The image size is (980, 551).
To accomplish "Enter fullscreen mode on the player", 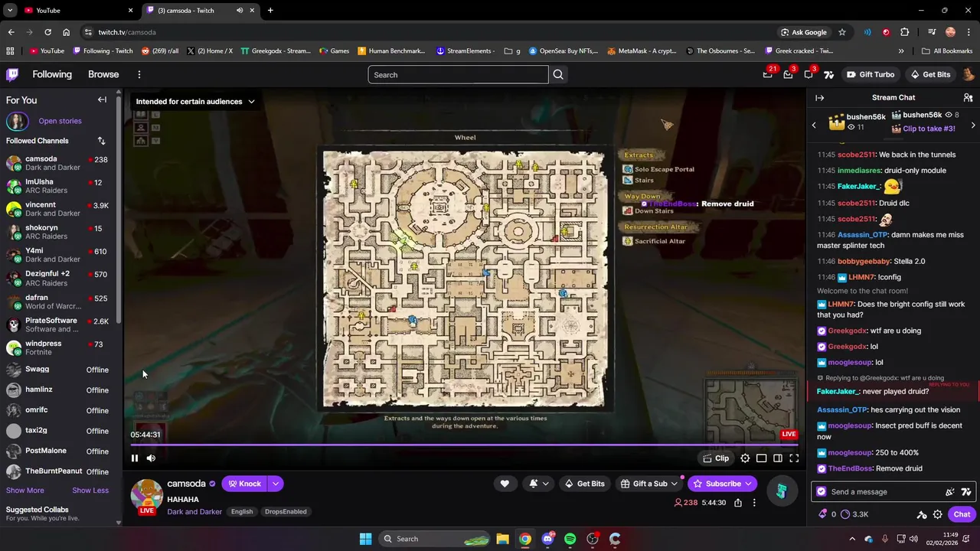I will point(794,458).
